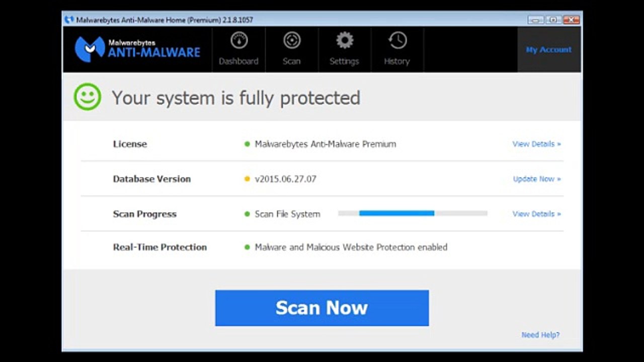This screenshot has height=362, width=644.
Task: View Details for Scan Progress
Action: click(x=537, y=214)
